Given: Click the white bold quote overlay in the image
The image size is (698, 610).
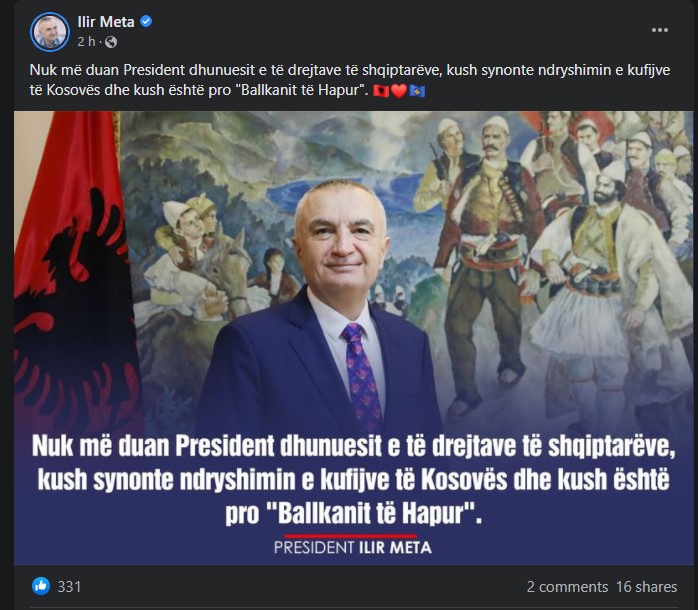Looking at the screenshot, I should 353,480.
